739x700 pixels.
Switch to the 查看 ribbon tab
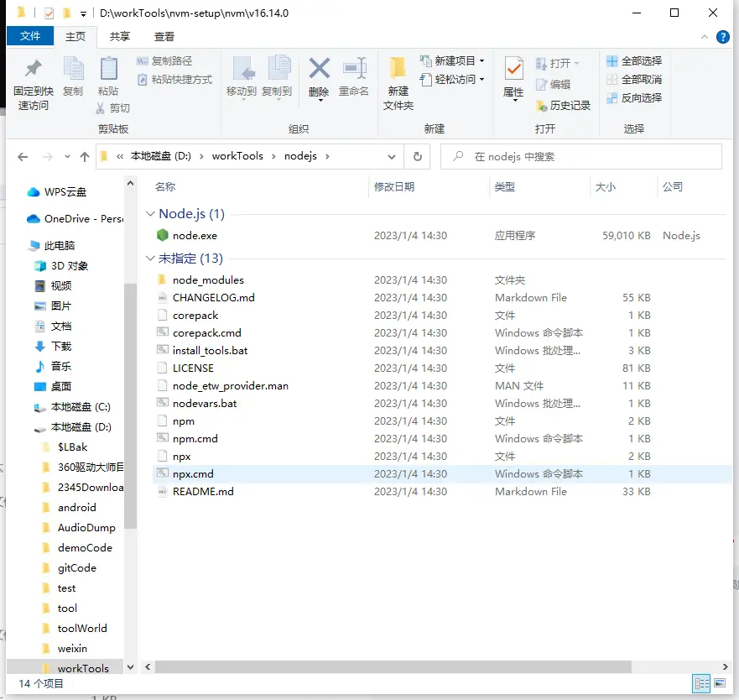(x=164, y=36)
